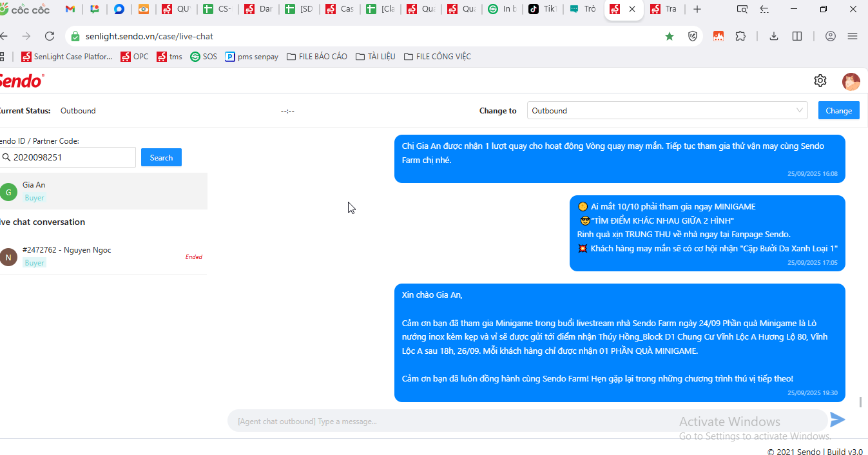Open the extensions puzzle icon
The height and width of the screenshot is (455, 868).
740,36
